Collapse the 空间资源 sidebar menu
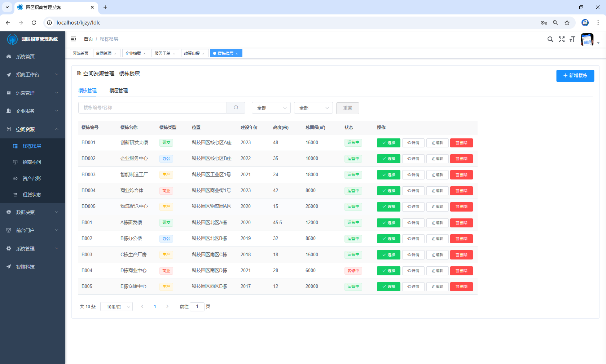This screenshot has width=606, height=364. pos(32,129)
